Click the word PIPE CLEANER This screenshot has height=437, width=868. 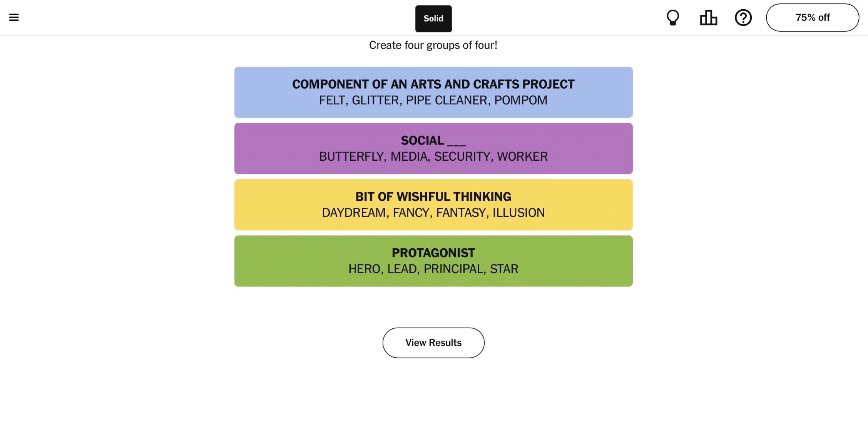coord(447,100)
